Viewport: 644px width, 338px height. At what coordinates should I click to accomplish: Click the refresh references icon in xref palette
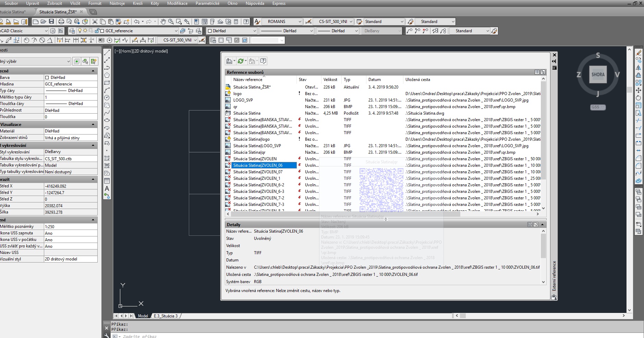(241, 61)
